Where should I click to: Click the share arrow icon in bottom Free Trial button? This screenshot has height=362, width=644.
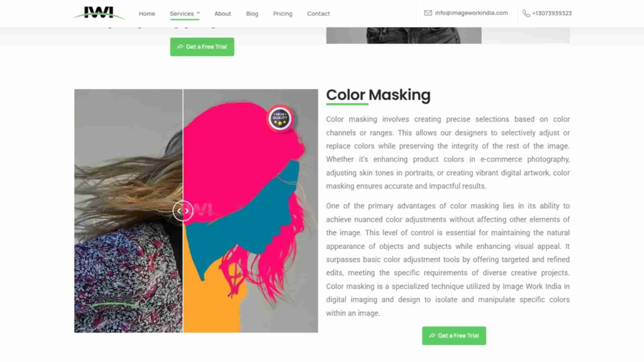coord(432,336)
